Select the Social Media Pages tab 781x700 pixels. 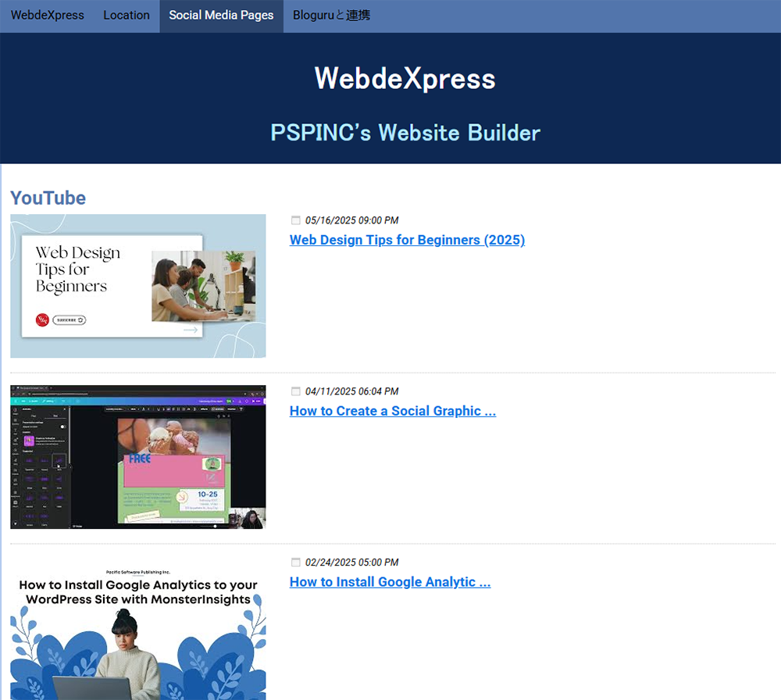[221, 16]
